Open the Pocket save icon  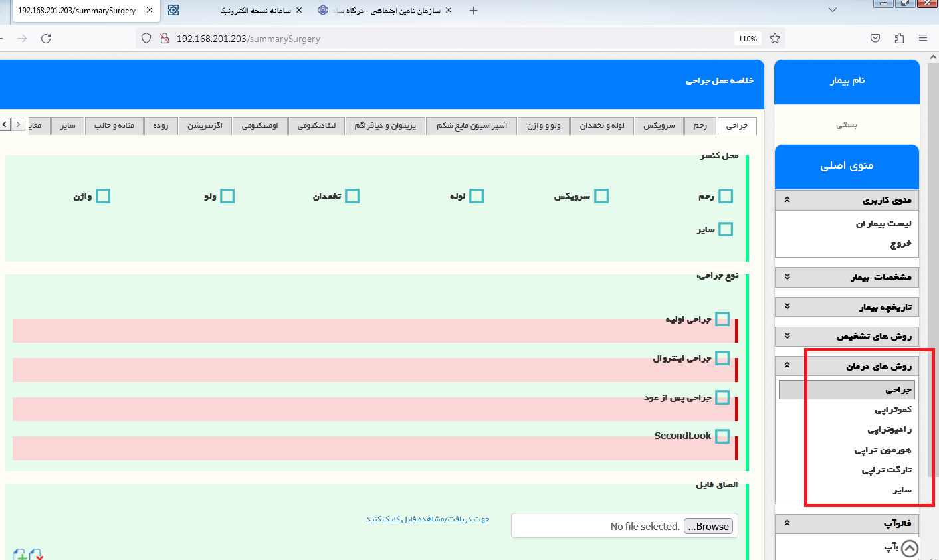[875, 39]
